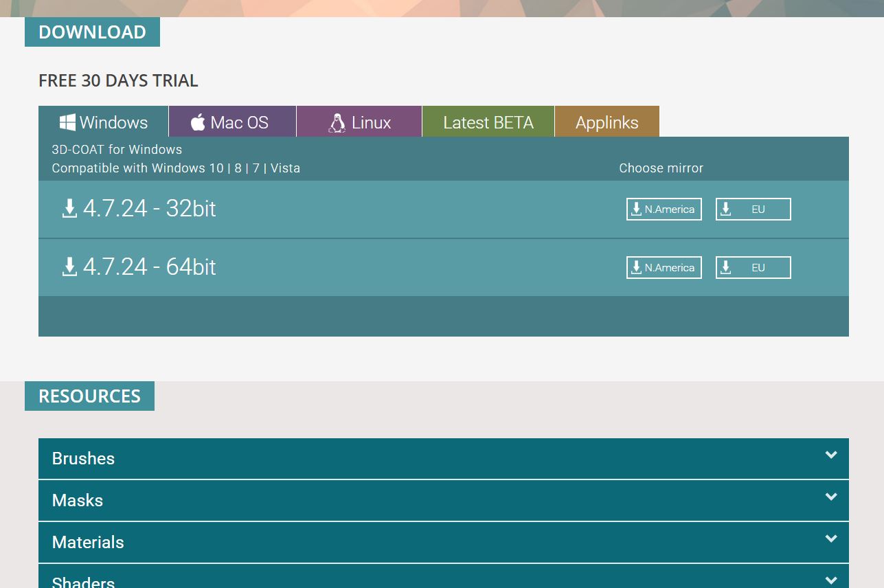Click the chevron arrow on the Materials row
884x588 pixels.
[831, 539]
